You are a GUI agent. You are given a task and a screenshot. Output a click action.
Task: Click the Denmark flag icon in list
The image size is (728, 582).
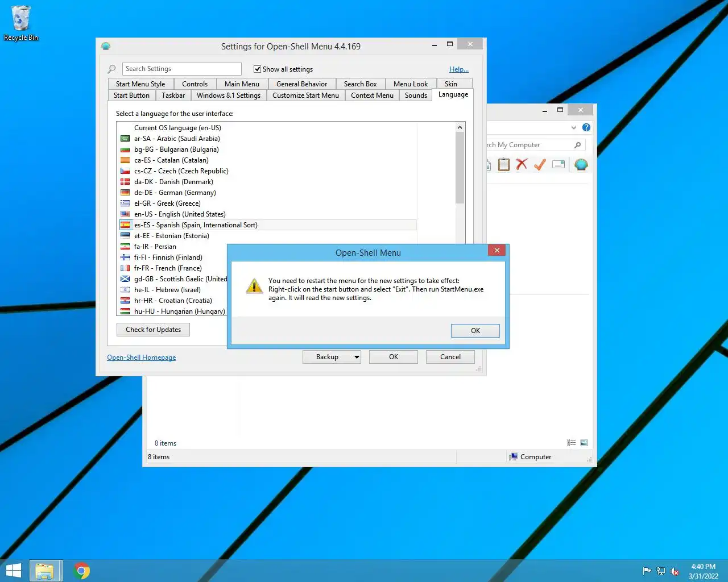[125, 182]
